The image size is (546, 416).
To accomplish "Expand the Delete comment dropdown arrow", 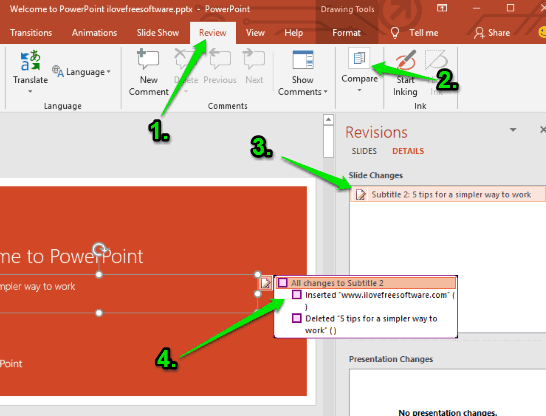I will point(186,92).
